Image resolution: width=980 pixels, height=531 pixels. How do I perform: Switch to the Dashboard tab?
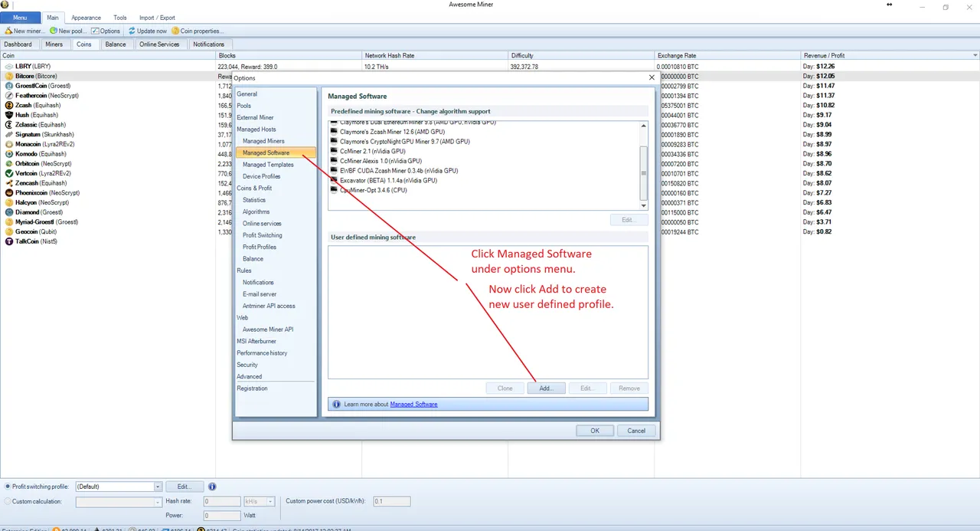click(x=18, y=44)
